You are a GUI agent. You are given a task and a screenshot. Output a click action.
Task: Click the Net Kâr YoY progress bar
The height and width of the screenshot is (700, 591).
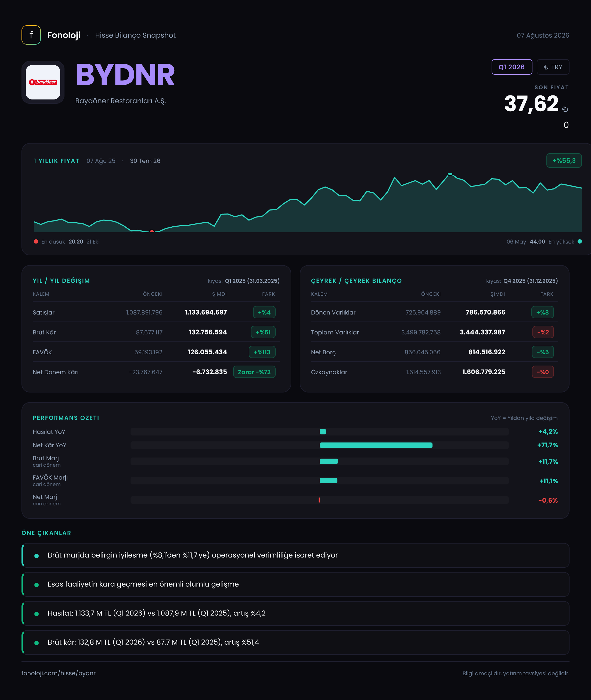(x=319, y=445)
